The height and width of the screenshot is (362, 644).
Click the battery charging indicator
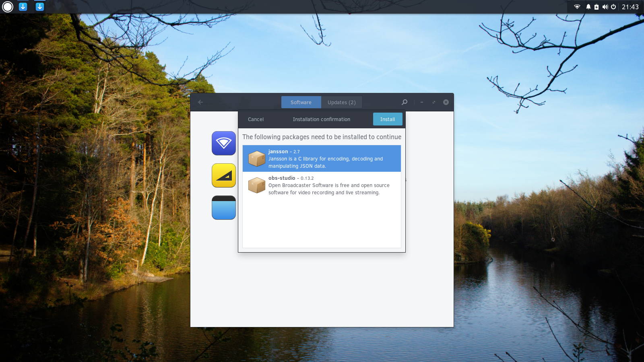(597, 7)
